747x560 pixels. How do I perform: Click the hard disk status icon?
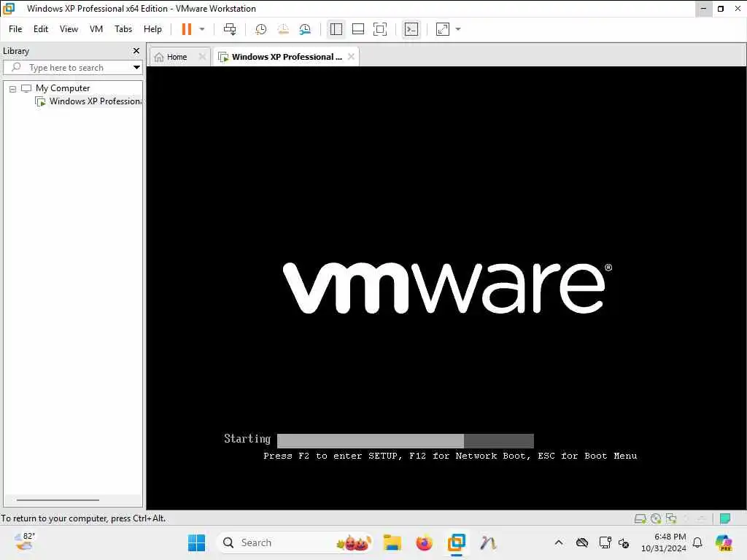click(x=640, y=518)
